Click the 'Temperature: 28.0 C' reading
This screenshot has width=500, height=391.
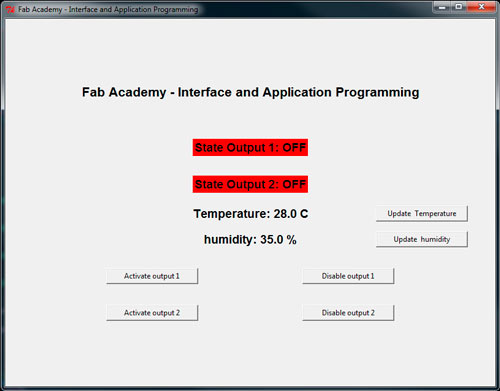pos(251,214)
